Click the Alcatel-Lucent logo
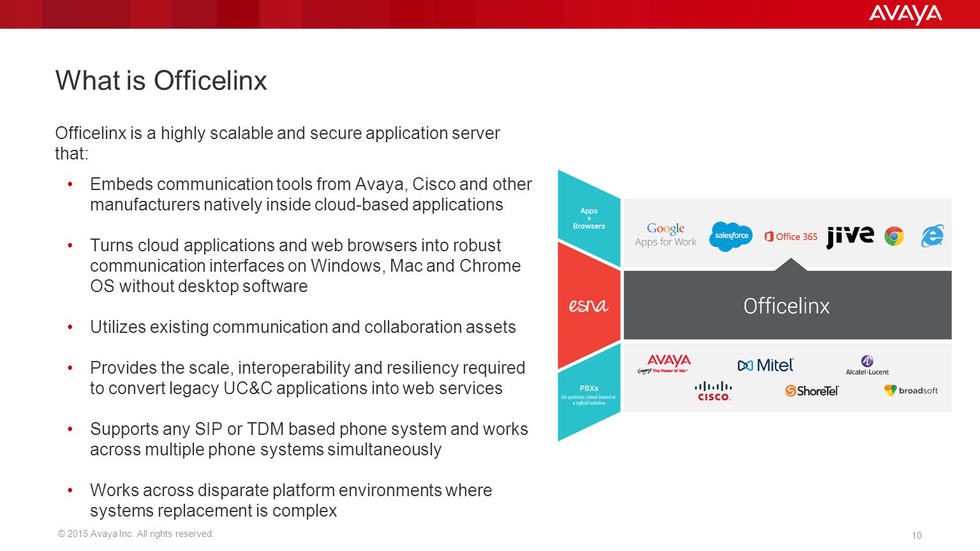Image resolution: width=980 pixels, height=551 pixels. click(x=867, y=365)
